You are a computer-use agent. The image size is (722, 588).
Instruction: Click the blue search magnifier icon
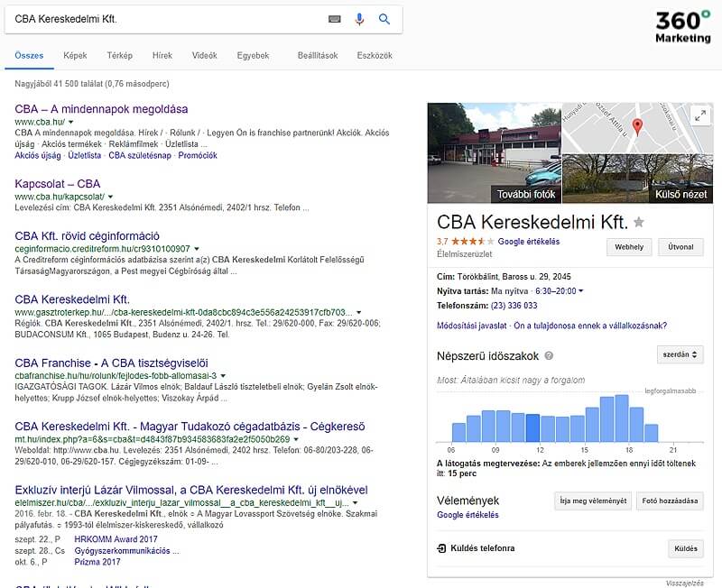click(384, 19)
